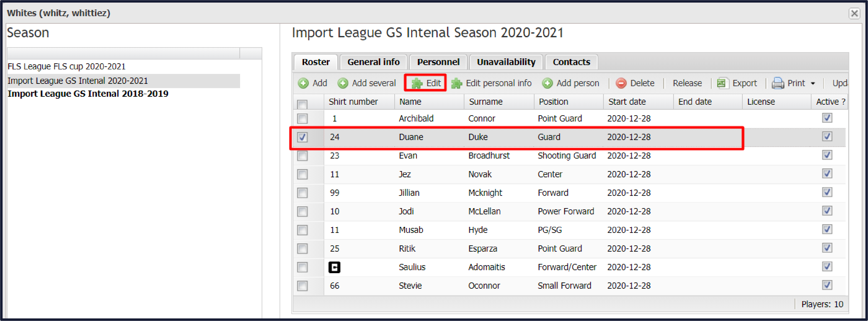The image size is (868, 321).
Task: Click the Add person plus icon
Action: [x=547, y=83]
